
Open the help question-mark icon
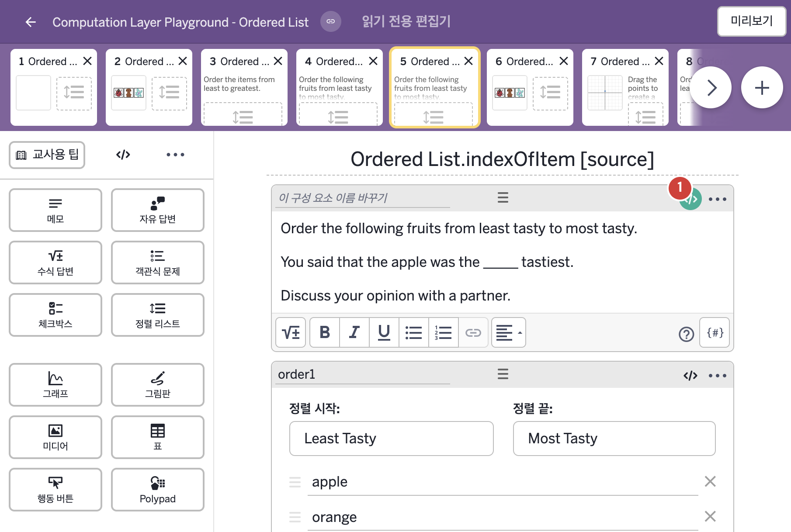coord(687,334)
